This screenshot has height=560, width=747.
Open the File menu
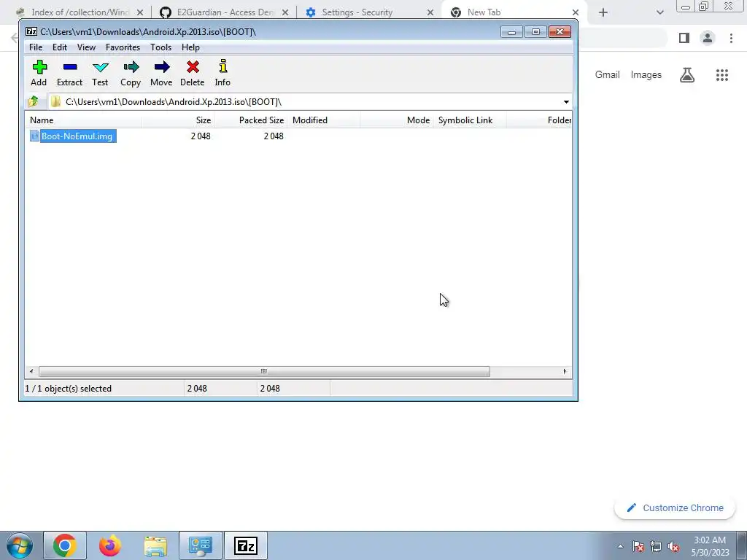(36, 47)
